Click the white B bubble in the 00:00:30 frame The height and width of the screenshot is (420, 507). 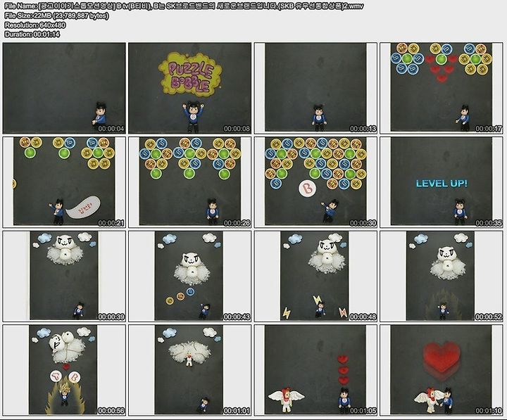[x=308, y=189]
